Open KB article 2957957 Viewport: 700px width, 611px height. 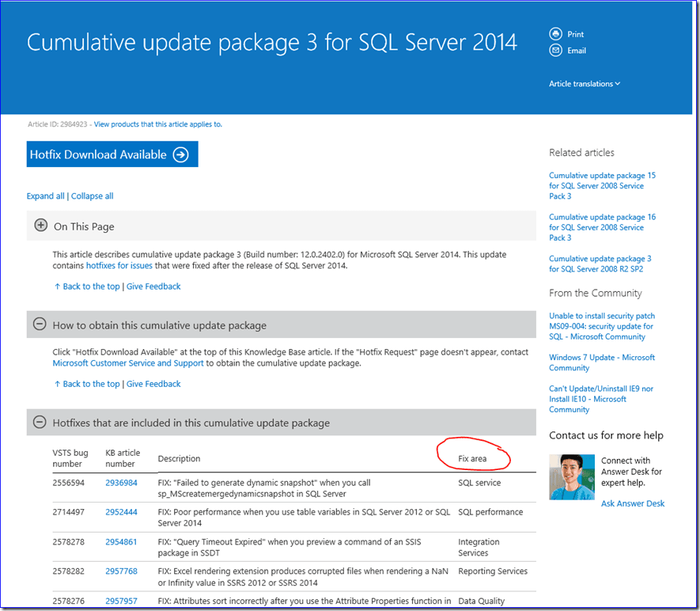(x=122, y=601)
